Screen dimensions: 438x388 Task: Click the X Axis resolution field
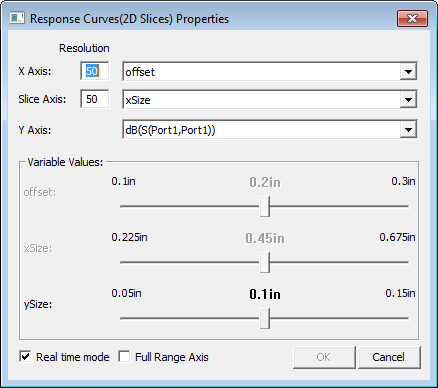(95, 71)
